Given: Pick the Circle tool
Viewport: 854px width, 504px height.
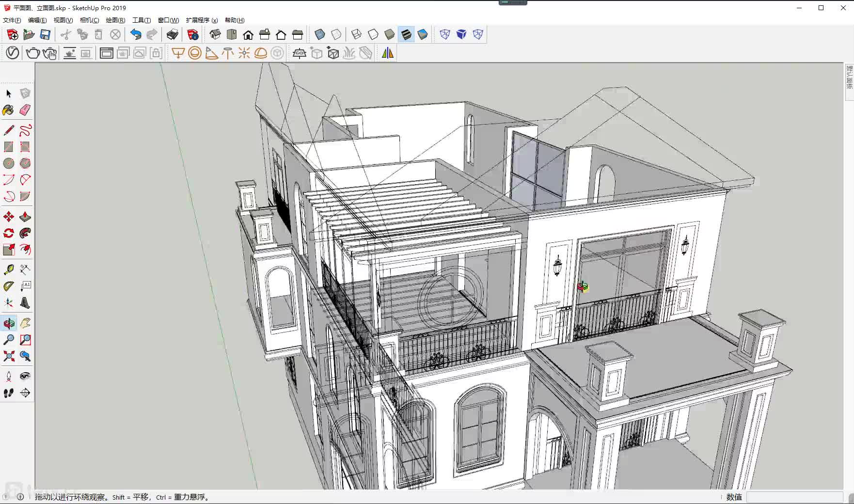Looking at the screenshot, I should point(9,163).
